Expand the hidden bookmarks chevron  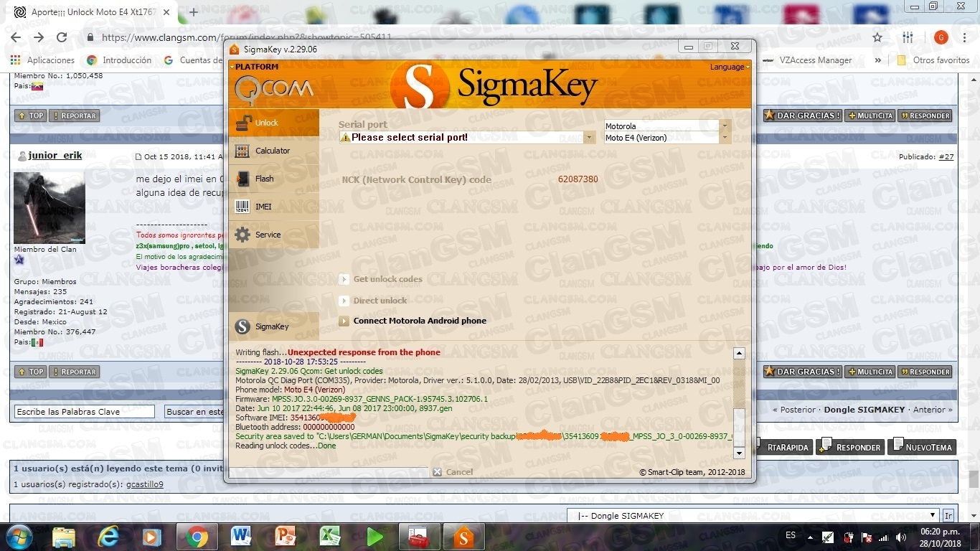[877, 60]
